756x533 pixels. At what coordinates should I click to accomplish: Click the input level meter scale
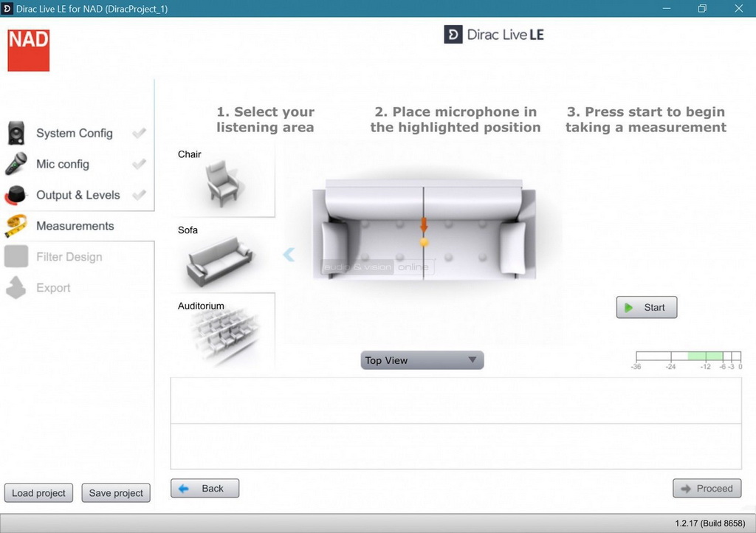point(688,357)
